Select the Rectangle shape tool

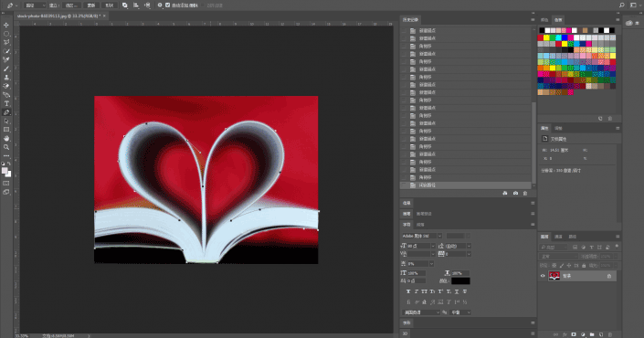point(6,130)
